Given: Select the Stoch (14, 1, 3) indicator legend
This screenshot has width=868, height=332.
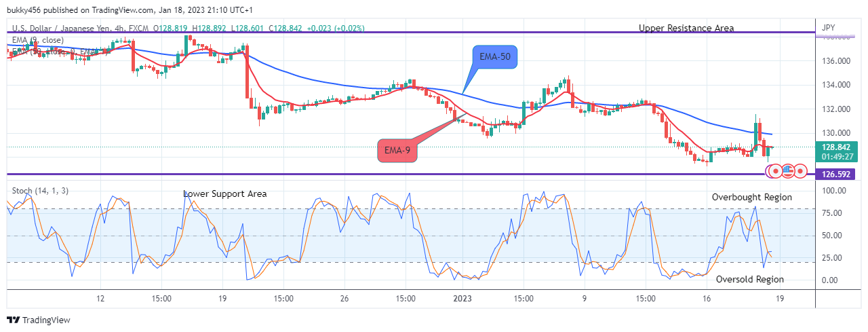Looking at the screenshot, I should coord(39,190).
